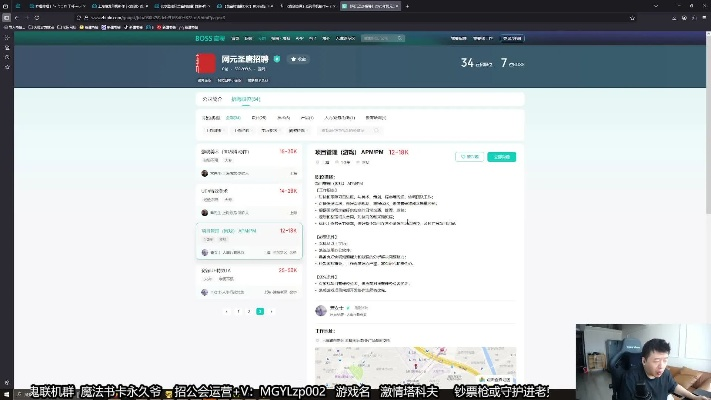This screenshot has width=711, height=400.
Task: Click the search magnifier icon in the job filter
Action: pyautogui.click(x=376, y=130)
